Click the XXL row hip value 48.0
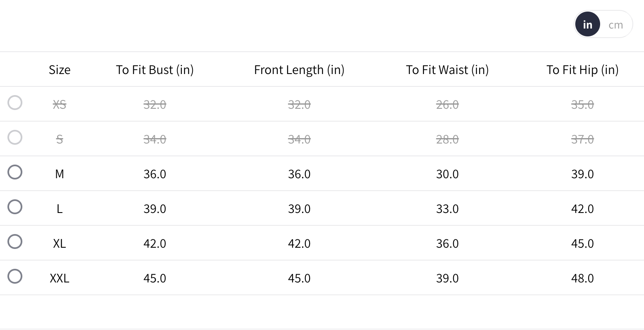This screenshot has width=644, height=330. pos(582,278)
